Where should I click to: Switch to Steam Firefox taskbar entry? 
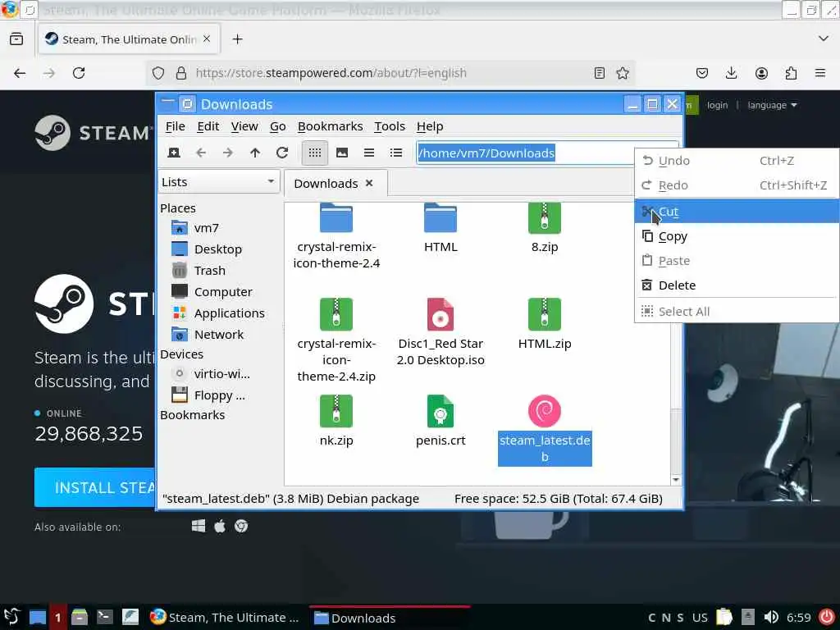pyautogui.click(x=225, y=617)
